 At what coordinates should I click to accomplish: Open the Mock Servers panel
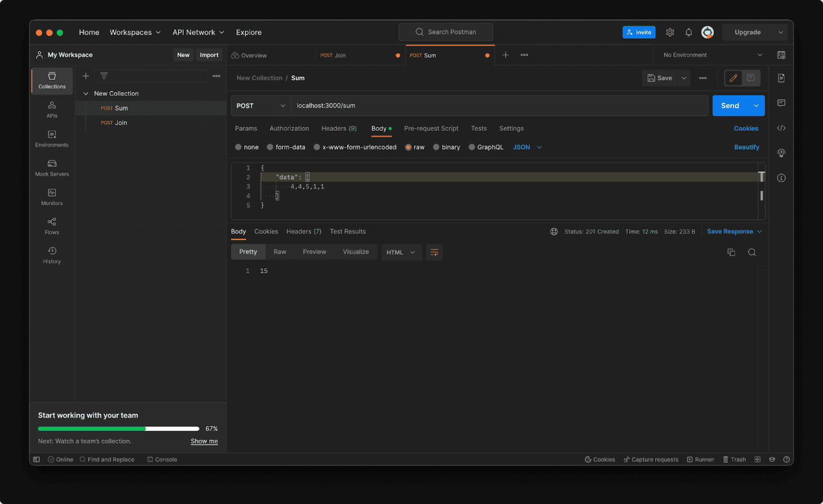[51, 169]
